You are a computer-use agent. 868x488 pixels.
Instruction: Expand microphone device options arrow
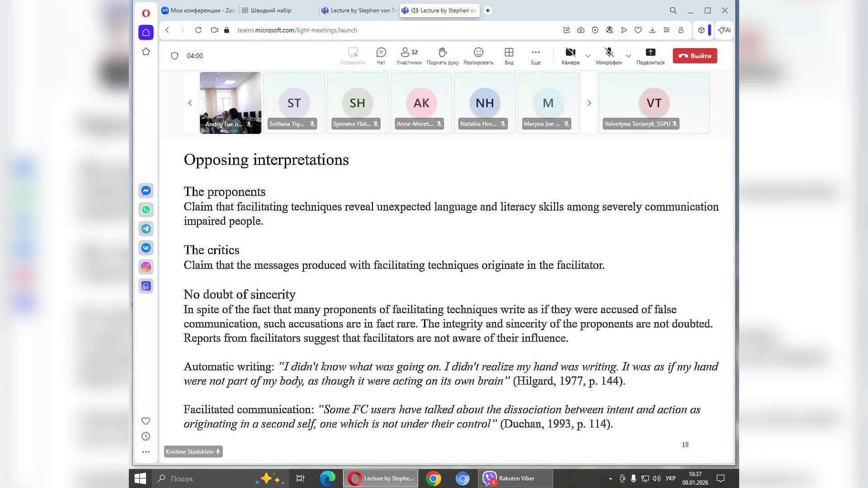[628, 56]
